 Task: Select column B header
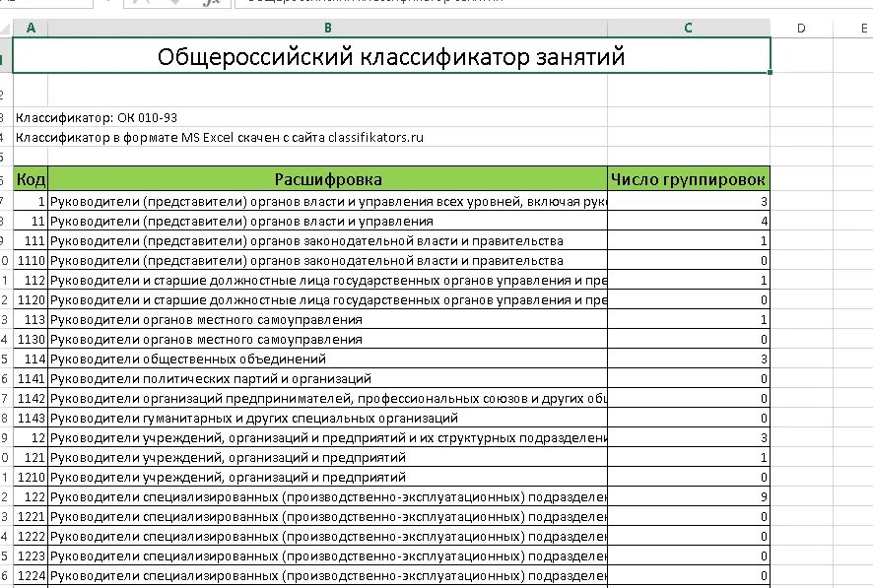click(x=327, y=28)
